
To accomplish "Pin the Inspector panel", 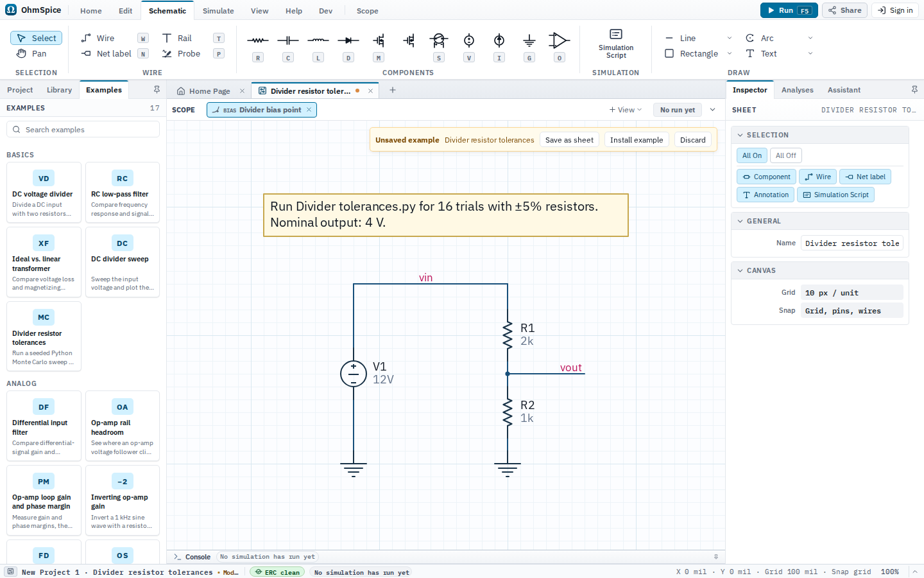I will [914, 90].
